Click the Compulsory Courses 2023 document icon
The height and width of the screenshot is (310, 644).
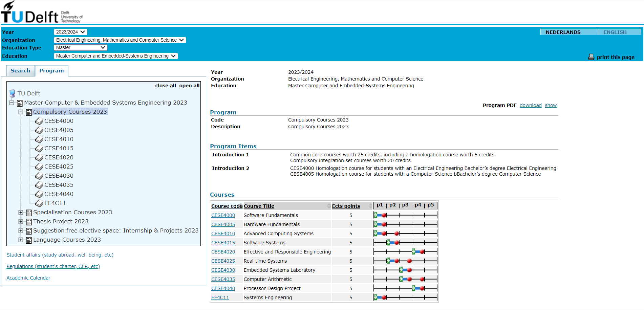pyautogui.click(x=29, y=112)
